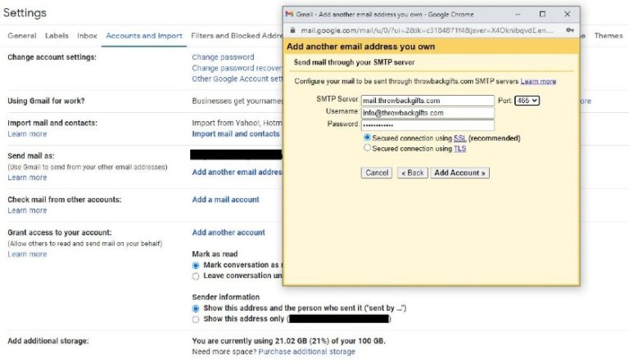Select secured connection using SSL
629x364 pixels.
tap(367, 138)
